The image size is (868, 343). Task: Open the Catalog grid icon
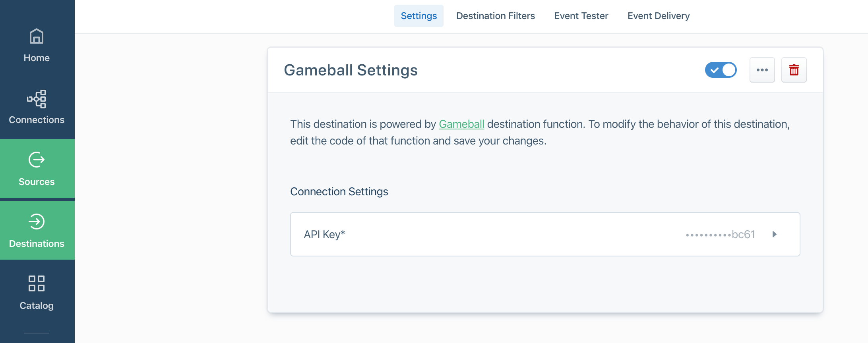(x=37, y=283)
